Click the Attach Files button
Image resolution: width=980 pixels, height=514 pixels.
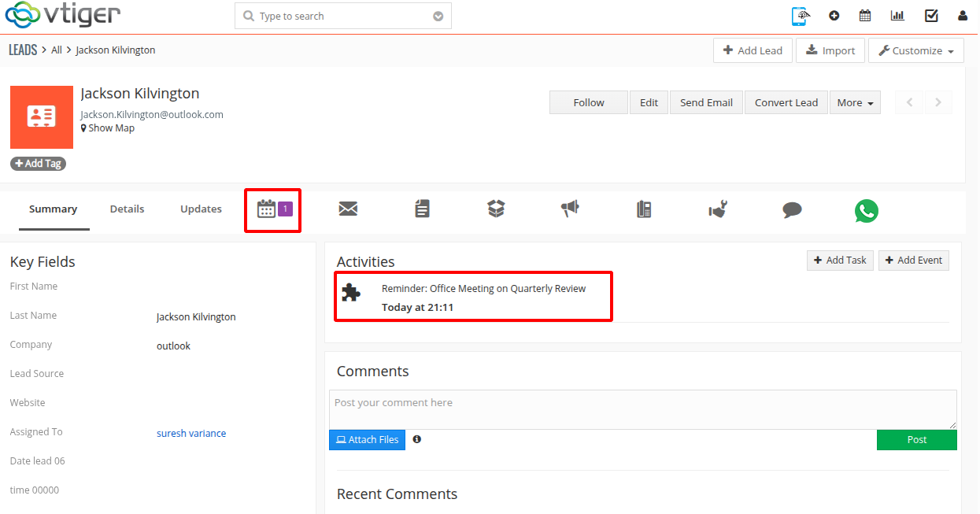click(x=367, y=440)
